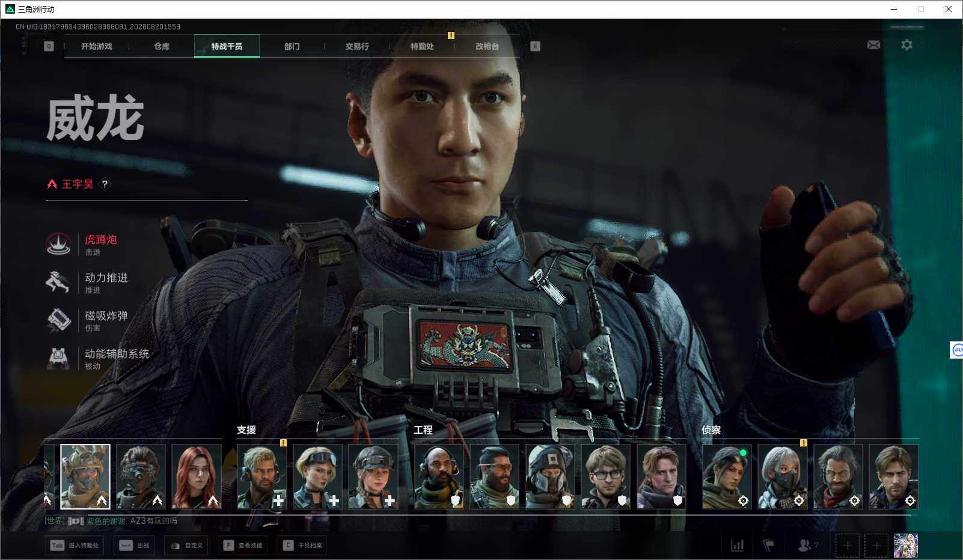963x560 pixels.
Task: Click the left empty squad plus slot
Action: click(x=847, y=546)
